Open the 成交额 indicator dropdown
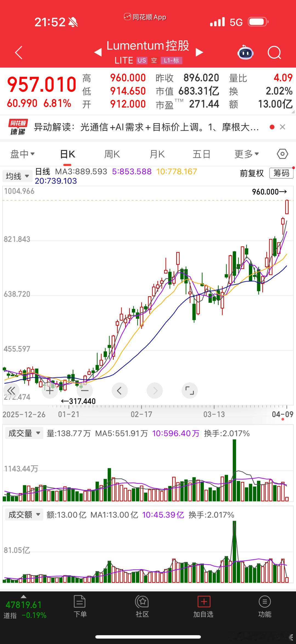This screenshot has width=296, height=644. pos(24,514)
